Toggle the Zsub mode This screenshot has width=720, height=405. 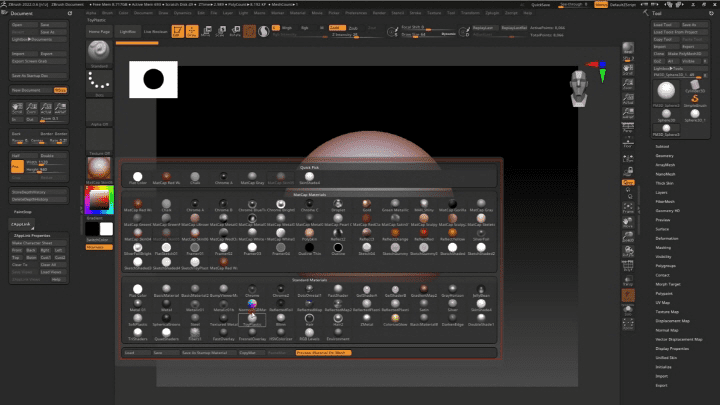point(353,28)
